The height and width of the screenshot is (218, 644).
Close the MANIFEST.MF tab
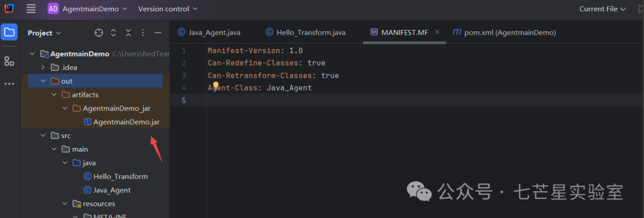[437, 32]
